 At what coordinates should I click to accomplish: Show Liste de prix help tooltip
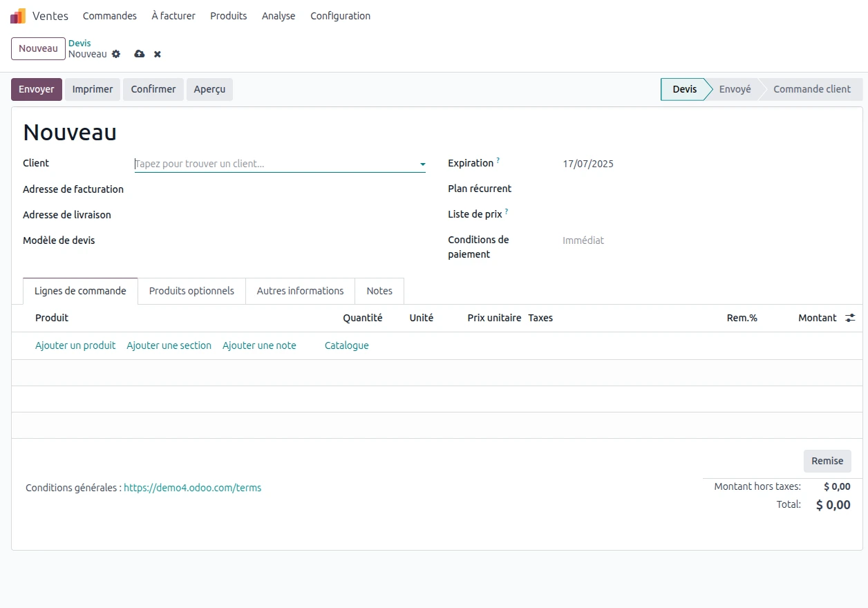(506, 212)
